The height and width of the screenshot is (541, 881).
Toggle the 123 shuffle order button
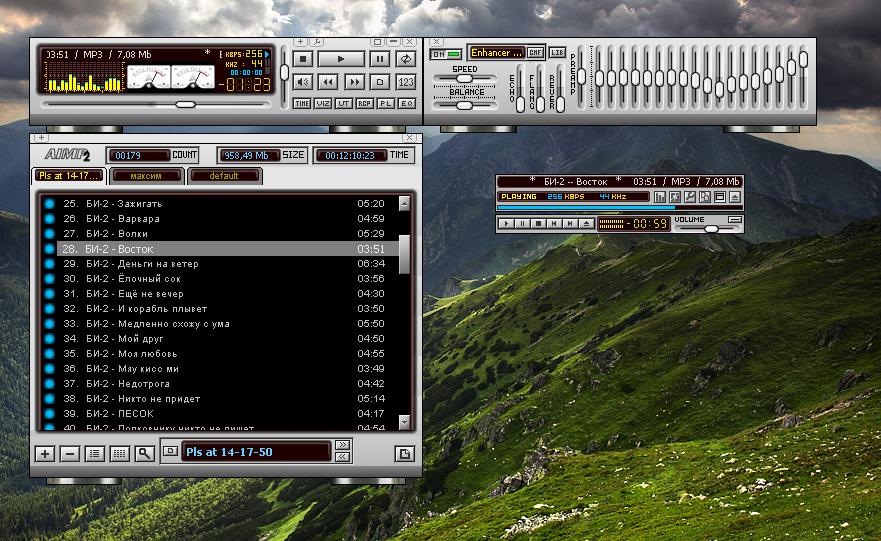pyautogui.click(x=406, y=82)
